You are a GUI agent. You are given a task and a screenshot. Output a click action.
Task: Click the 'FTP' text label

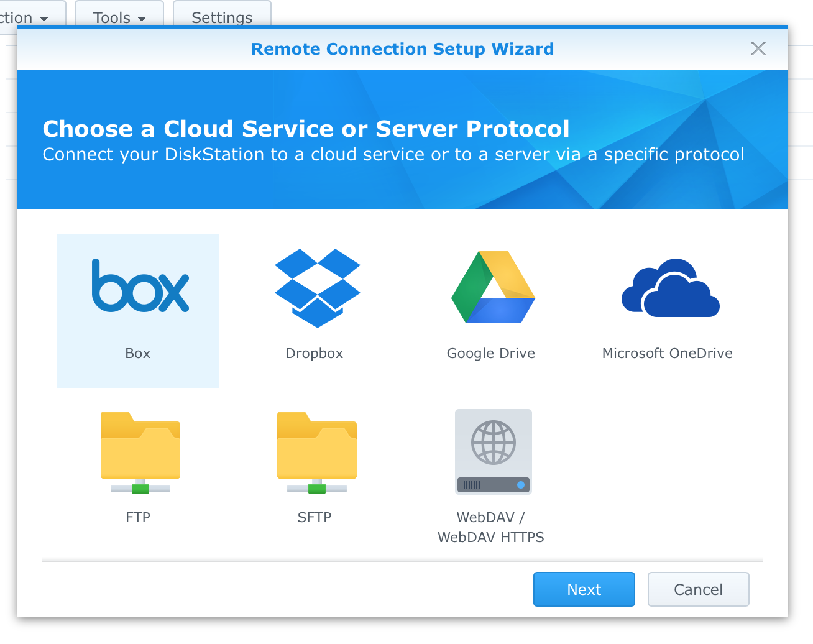tap(138, 517)
